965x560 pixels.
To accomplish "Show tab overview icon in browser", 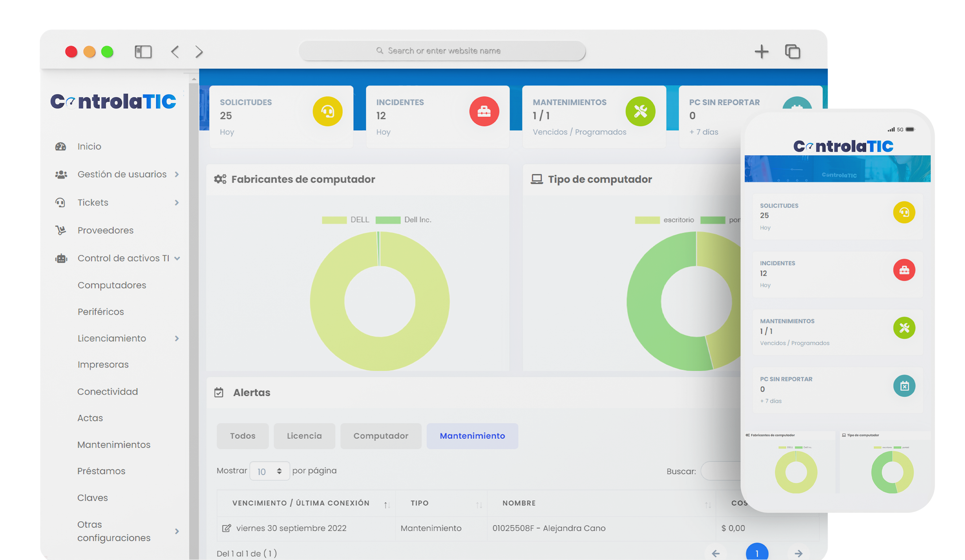I will tap(792, 52).
